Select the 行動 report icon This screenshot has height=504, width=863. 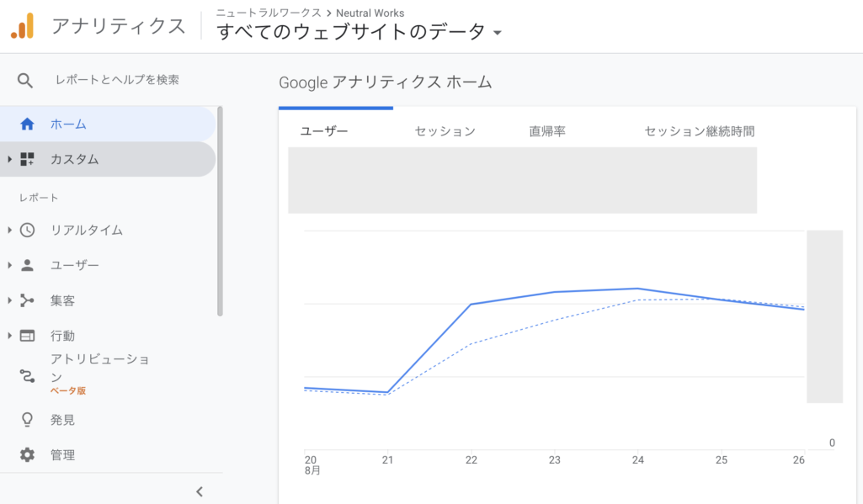pos(25,334)
